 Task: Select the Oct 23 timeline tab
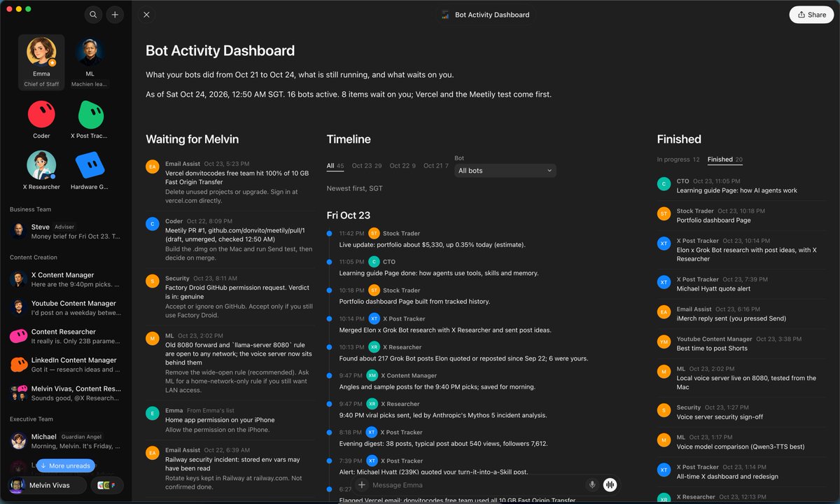pyautogui.click(x=367, y=166)
